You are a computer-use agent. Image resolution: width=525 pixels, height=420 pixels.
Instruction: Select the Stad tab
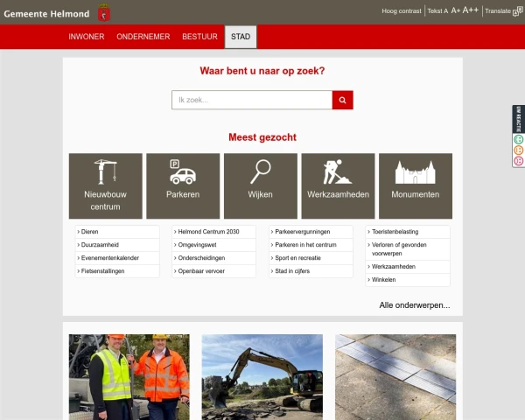[241, 37]
